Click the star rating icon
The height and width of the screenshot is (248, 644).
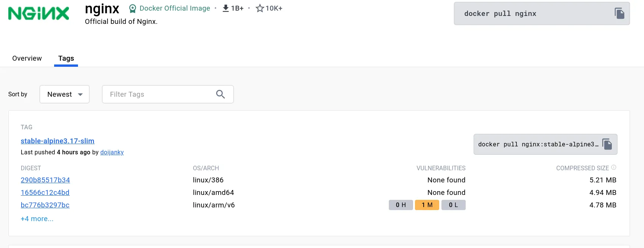point(260,8)
